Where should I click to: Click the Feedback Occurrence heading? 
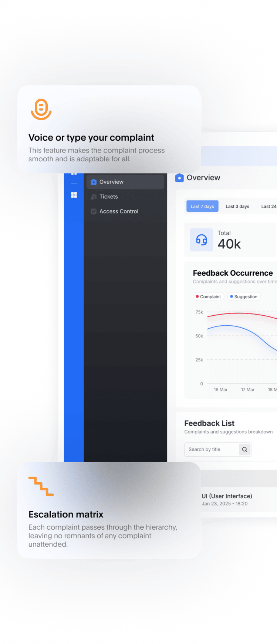(x=233, y=273)
